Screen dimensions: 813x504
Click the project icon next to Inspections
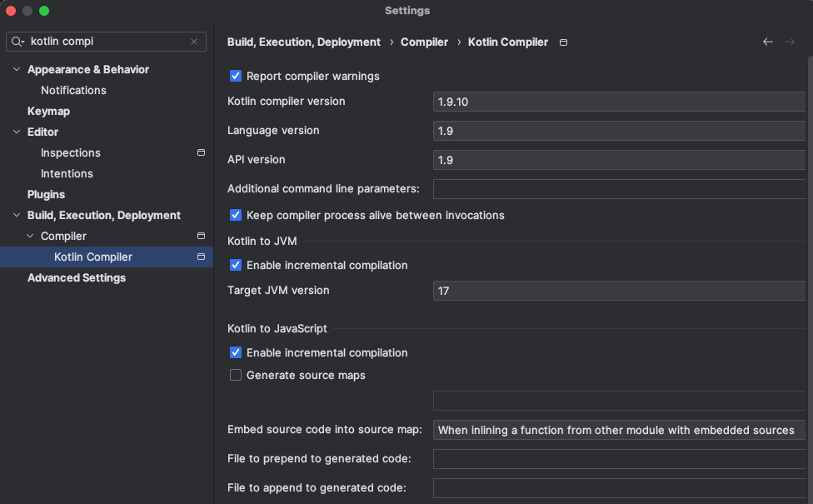click(202, 152)
